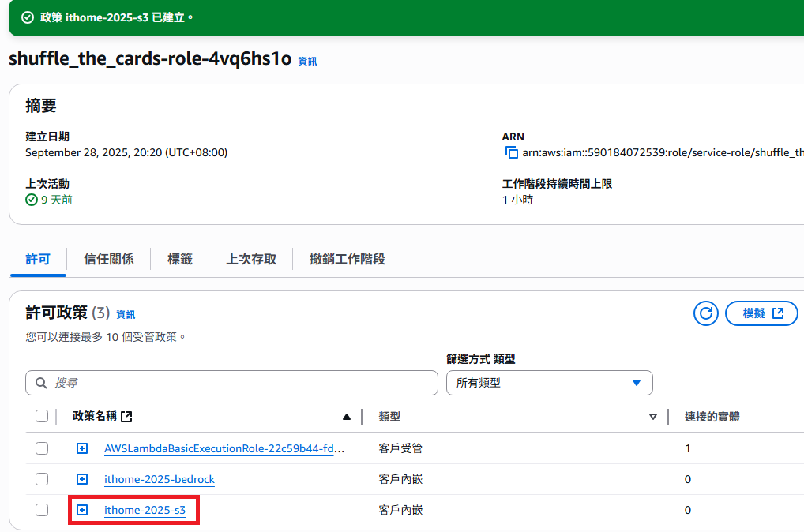Select all policies with header checkbox
Screen dimensions: 804x532
pyautogui.click(x=42, y=416)
